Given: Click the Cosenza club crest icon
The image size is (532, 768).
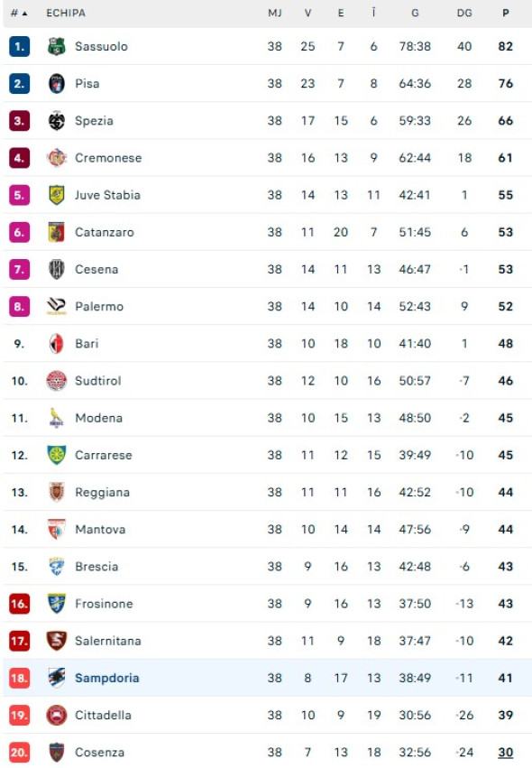Looking at the screenshot, I should (56, 753).
